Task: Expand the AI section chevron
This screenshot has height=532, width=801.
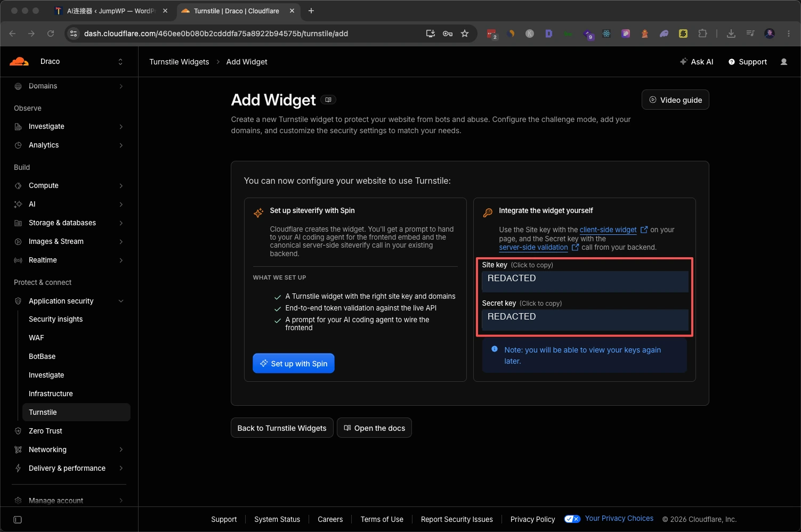Action: tap(121, 204)
